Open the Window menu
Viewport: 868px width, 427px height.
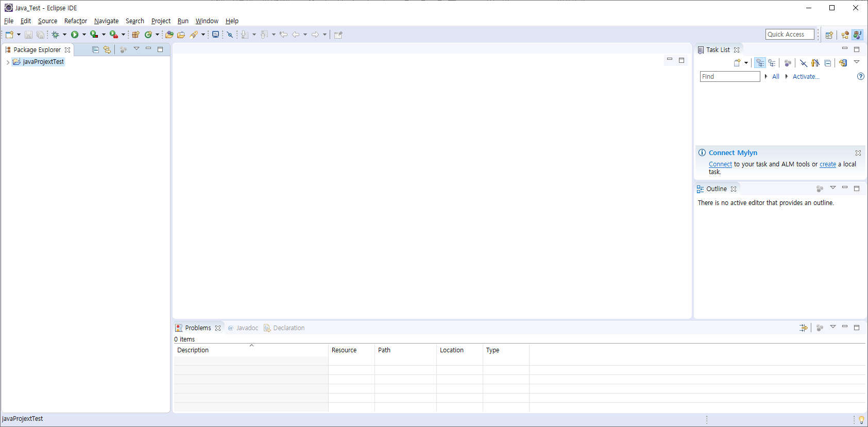(x=207, y=21)
